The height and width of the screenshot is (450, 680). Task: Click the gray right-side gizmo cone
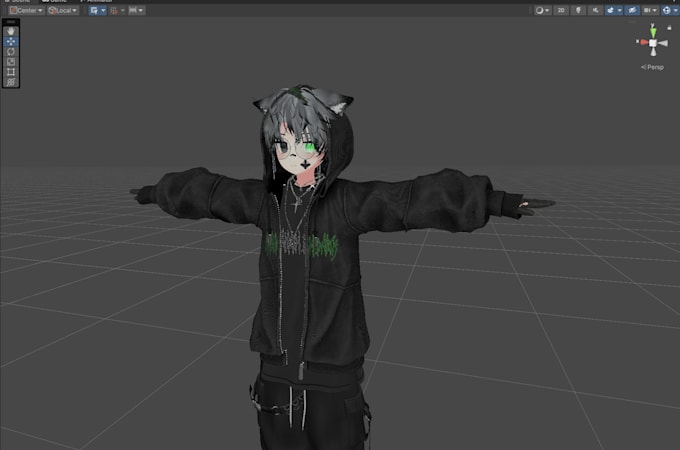663,43
